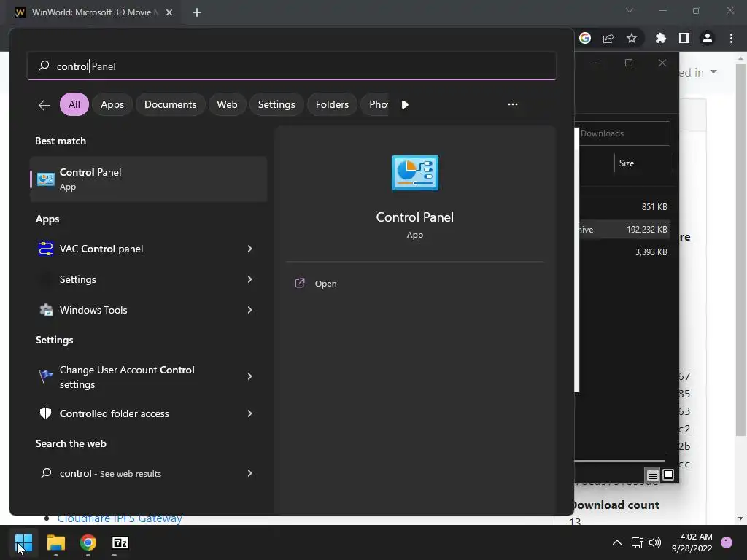Open 7-Zip from the taskbar
This screenshot has width=747, height=560.
[x=120, y=542]
